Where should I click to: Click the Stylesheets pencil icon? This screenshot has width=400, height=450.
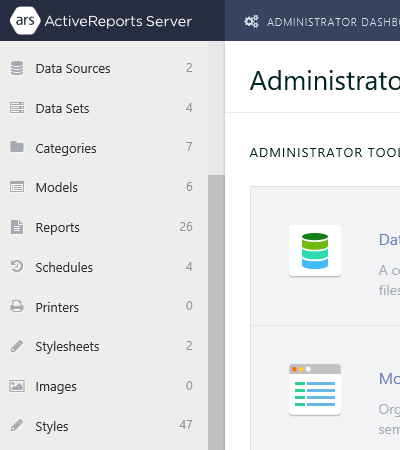[x=17, y=346]
